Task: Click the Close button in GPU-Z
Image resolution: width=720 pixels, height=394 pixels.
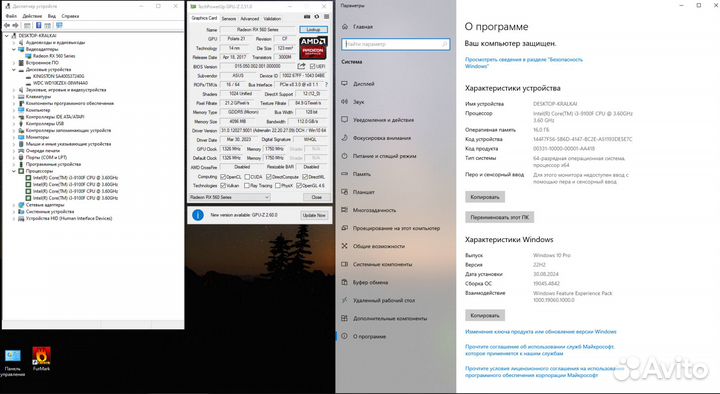Action: pyautogui.click(x=316, y=197)
